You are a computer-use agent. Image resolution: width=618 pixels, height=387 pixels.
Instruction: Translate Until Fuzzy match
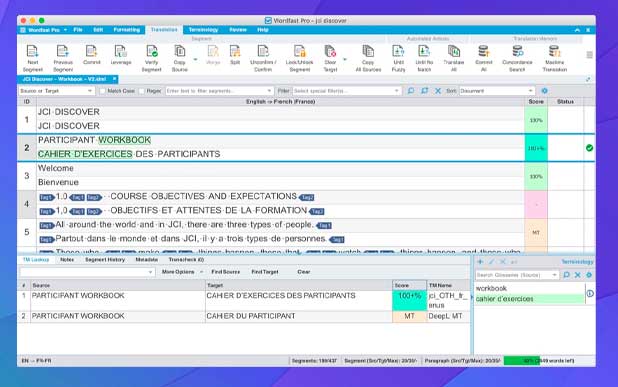coord(398,58)
